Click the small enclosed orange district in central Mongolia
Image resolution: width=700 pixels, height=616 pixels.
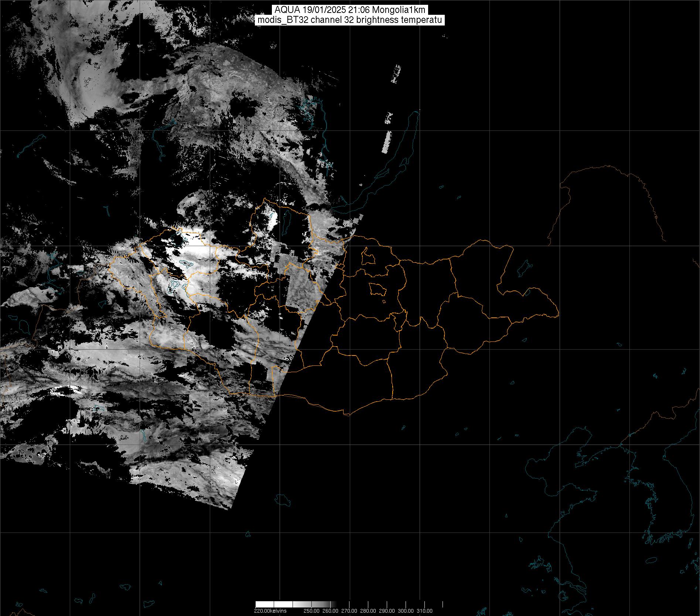[377, 289]
